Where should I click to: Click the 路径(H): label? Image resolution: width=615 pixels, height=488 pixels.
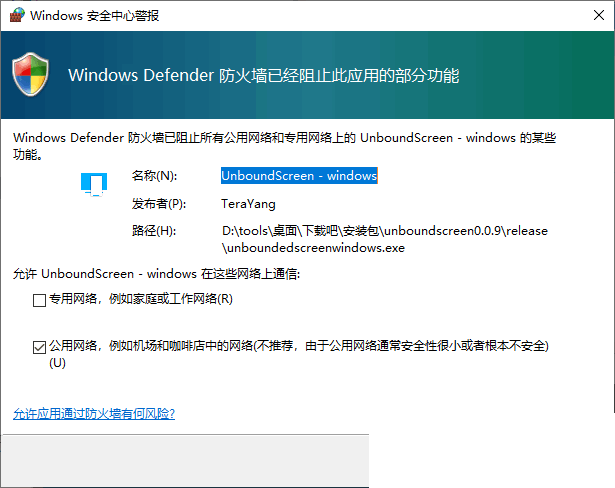(154, 231)
